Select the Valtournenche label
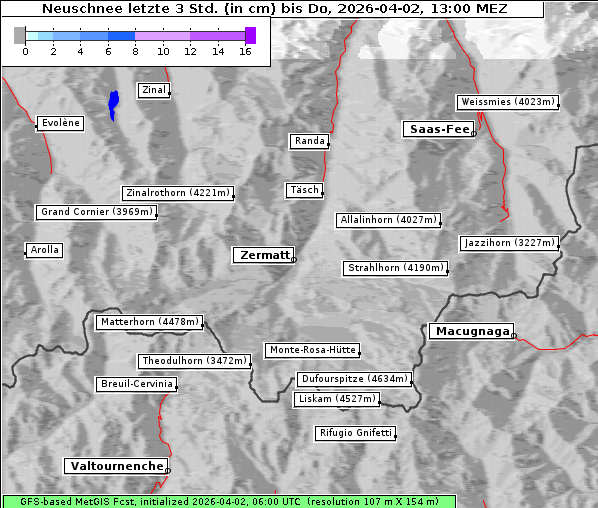 click(116, 466)
